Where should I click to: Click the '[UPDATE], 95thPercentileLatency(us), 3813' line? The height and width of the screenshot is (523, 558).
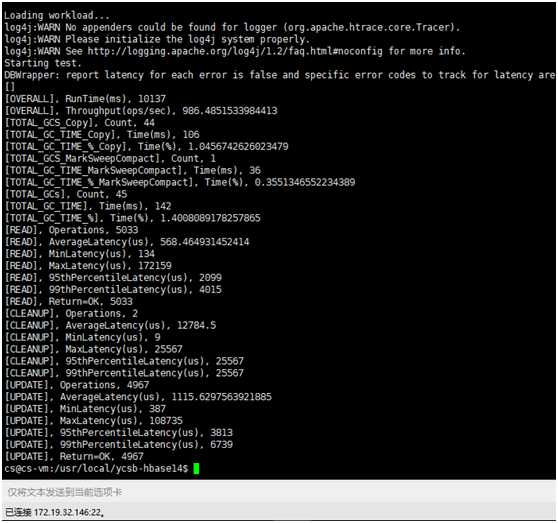point(119,433)
